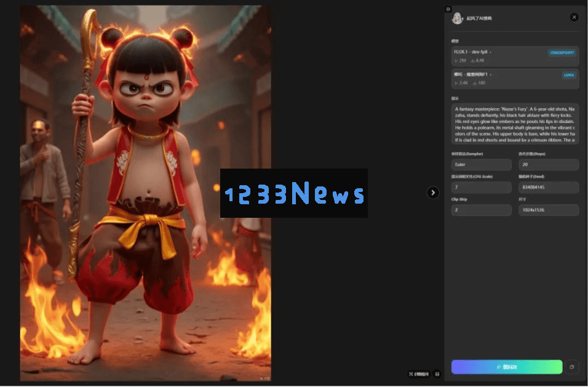Viewport: 588px width, 387px height.
Task: Click the next image arrow button
Action: (x=433, y=193)
